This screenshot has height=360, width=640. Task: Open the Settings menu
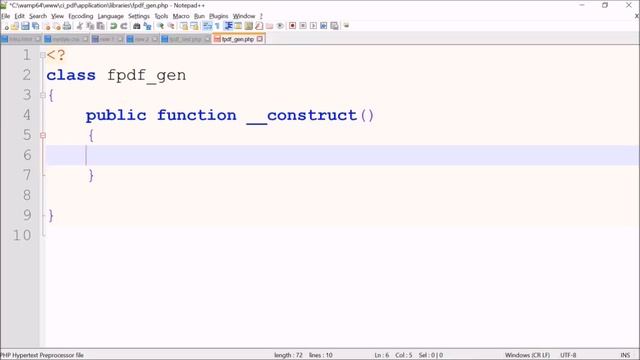[x=139, y=16]
